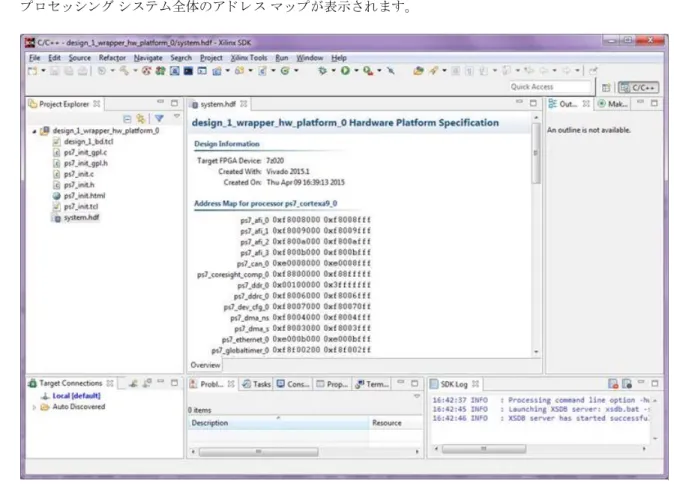Screen dimensions: 674x484
Task: Maximize the Project Explorer view
Action: click(x=174, y=103)
